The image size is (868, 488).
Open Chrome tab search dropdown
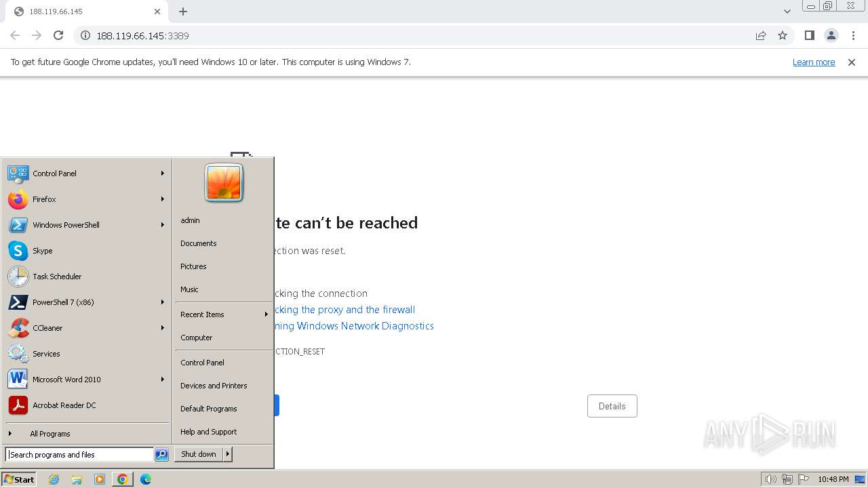tap(787, 12)
